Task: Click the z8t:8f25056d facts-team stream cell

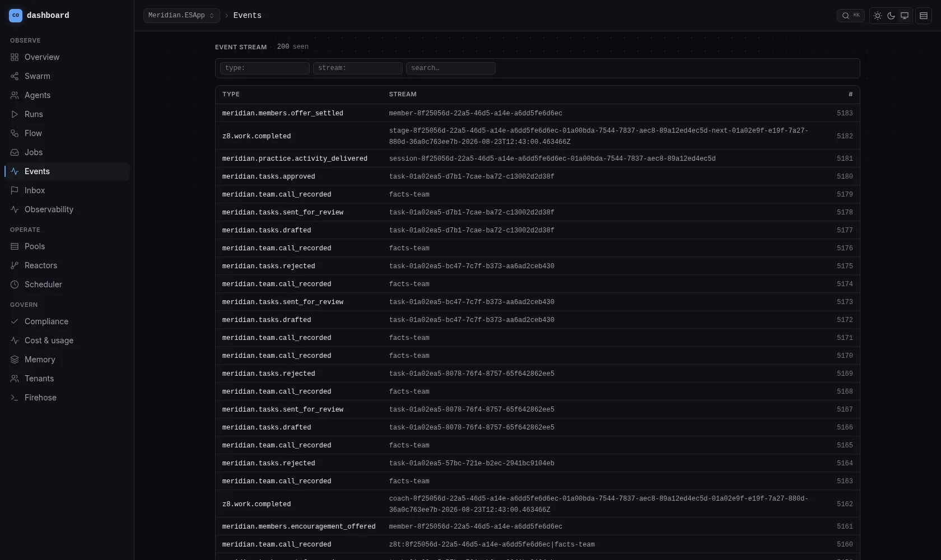Action: pos(492,544)
